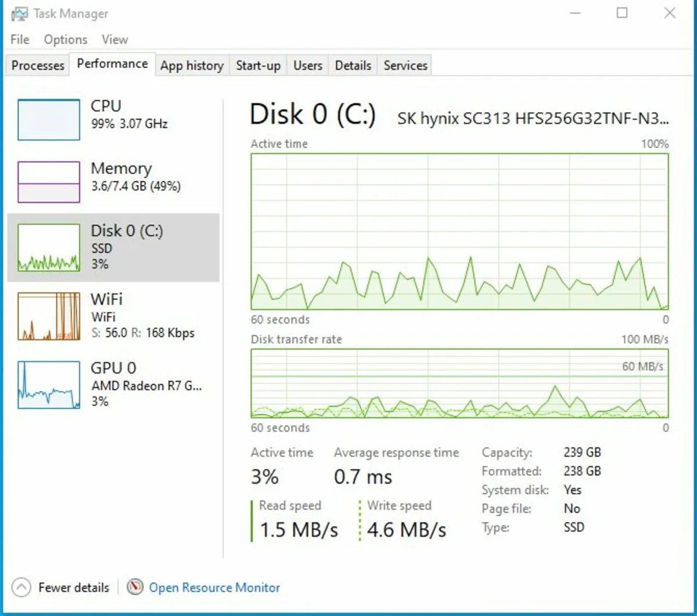Maximize the Task Manager window

622,13
